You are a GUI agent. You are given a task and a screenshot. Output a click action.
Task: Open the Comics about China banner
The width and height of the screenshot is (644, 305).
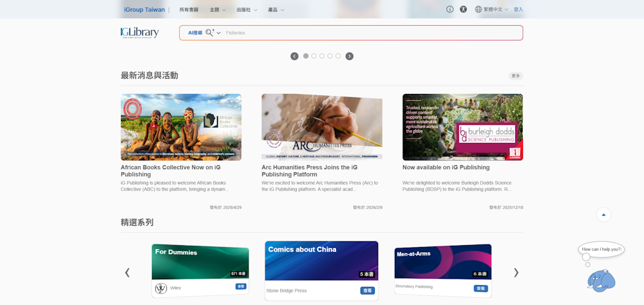tap(321, 261)
